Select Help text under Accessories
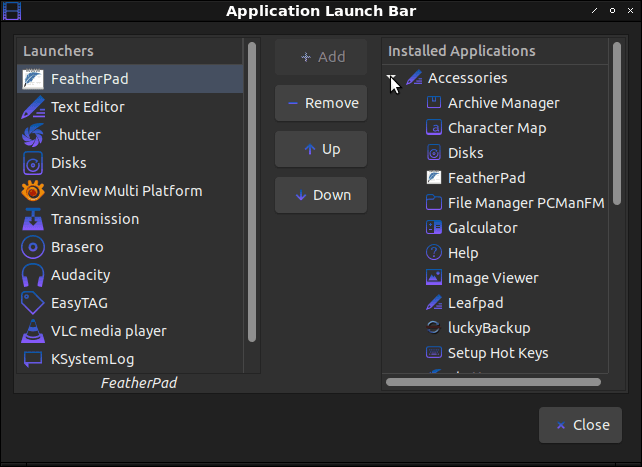The width and height of the screenshot is (642, 467). 463,253
